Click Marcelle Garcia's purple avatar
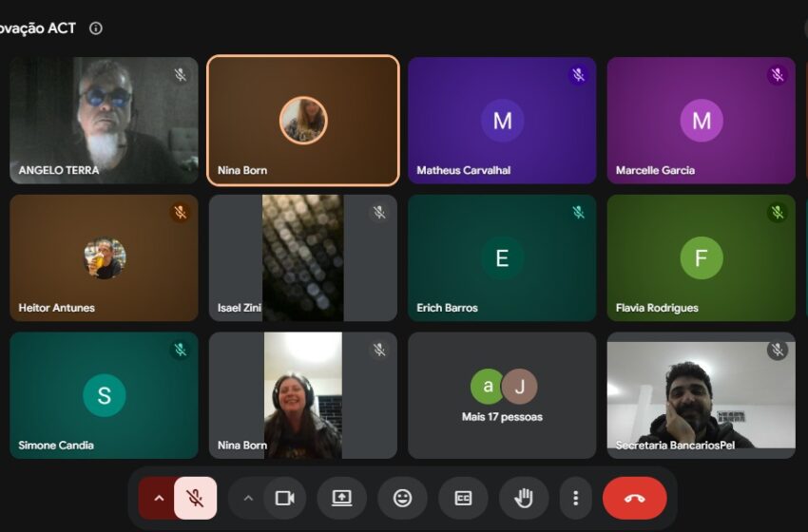808x532 pixels. (702, 121)
